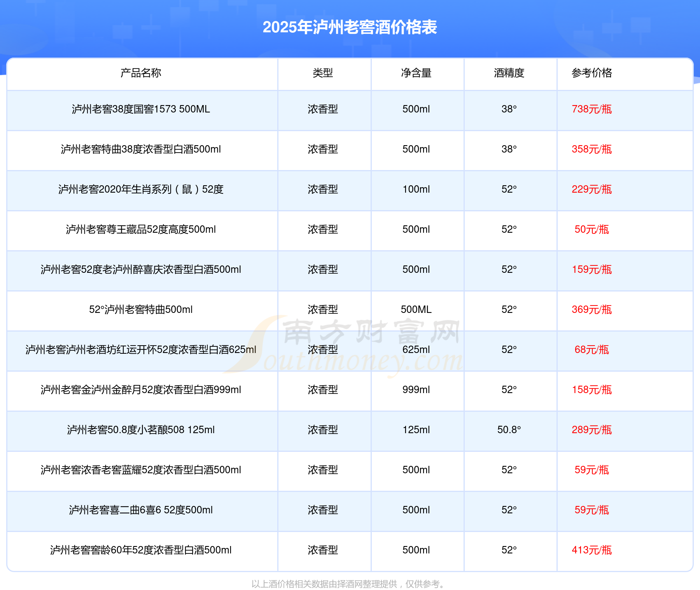
Task: Select the 产品名称 column header
Action: 141,73
